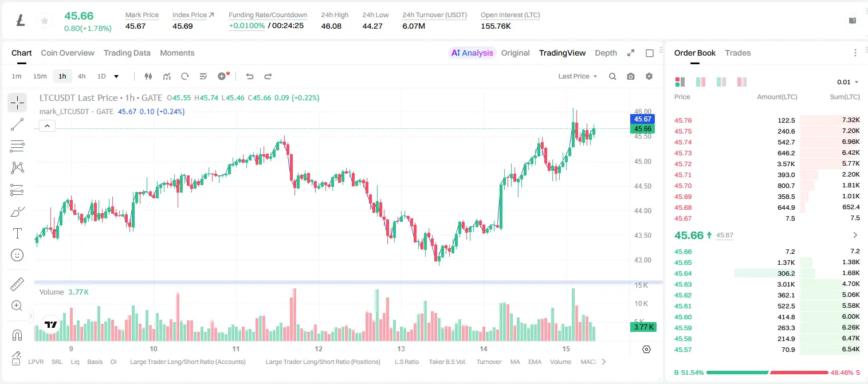
Task: Open the emoji sticker tool
Action: (17, 255)
